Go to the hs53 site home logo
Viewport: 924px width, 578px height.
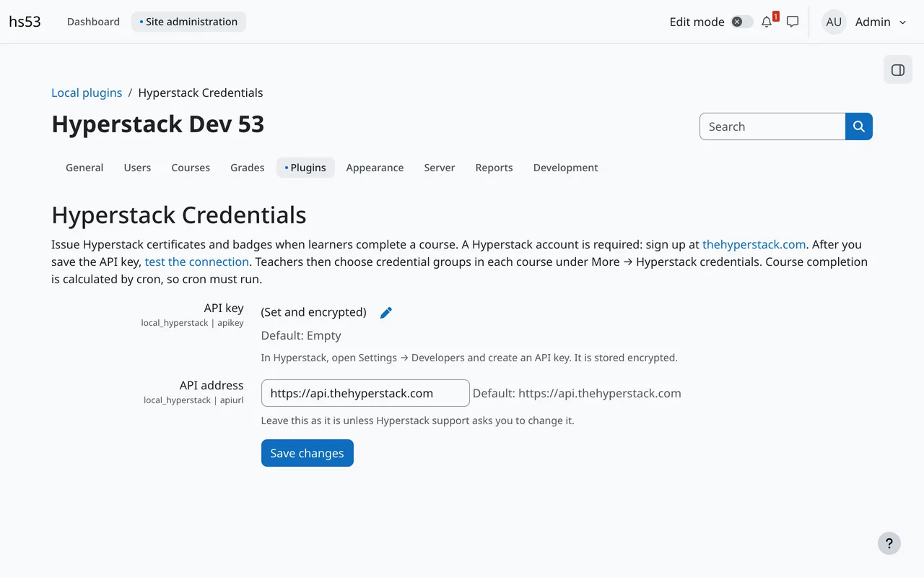[25, 22]
